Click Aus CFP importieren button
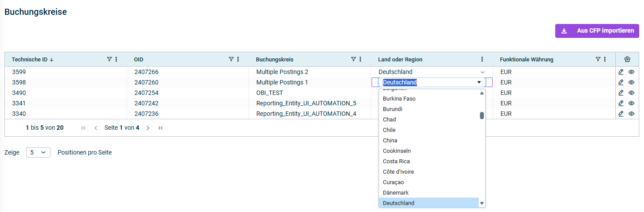This screenshot has width=644, height=212. click(x=597, y=31)
